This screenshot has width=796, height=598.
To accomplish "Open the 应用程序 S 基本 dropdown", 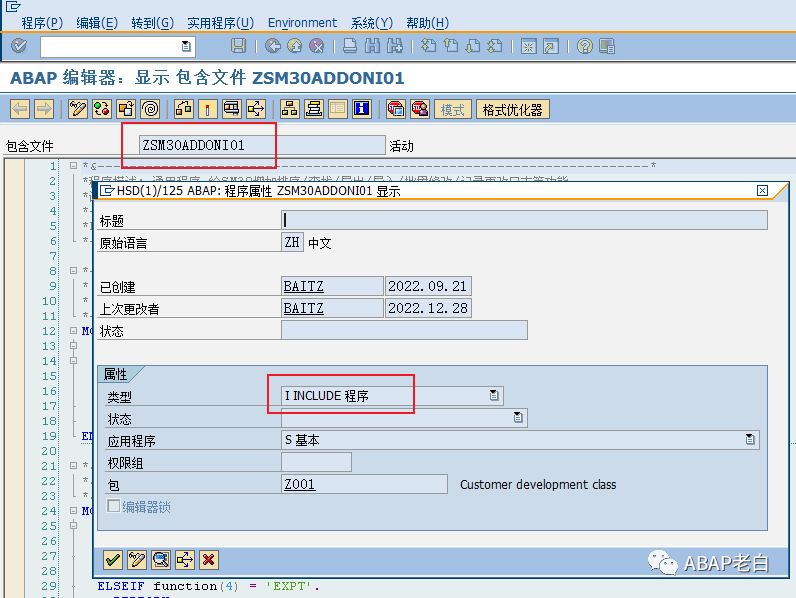I will point(750,440).
